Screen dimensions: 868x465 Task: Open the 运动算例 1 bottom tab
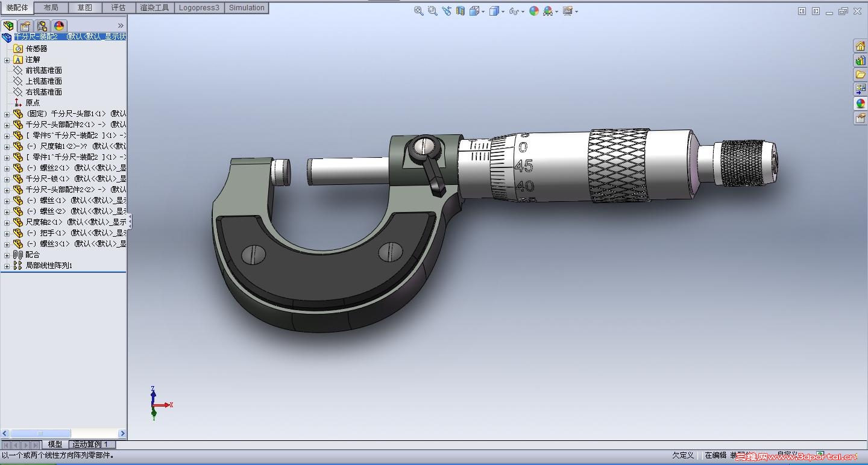(x=90, y=445)
